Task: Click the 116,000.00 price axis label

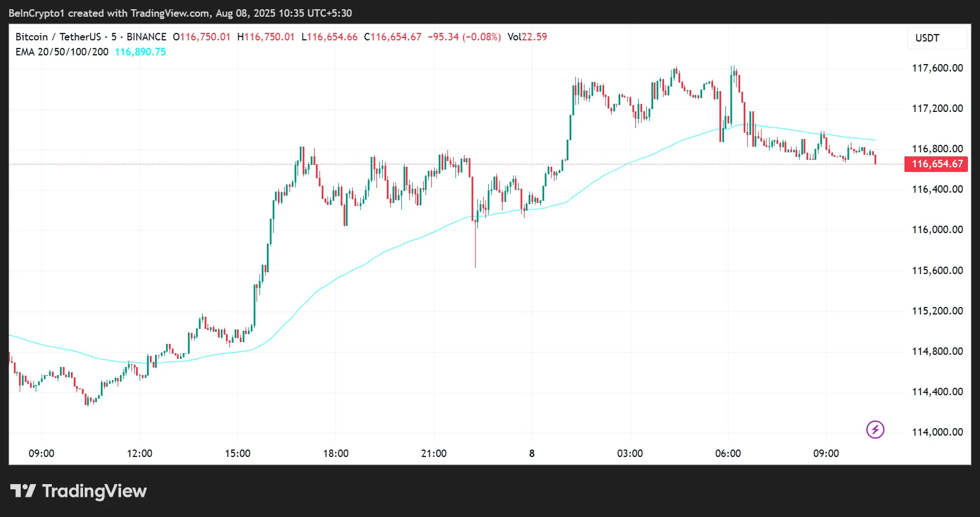Action: 937,230
